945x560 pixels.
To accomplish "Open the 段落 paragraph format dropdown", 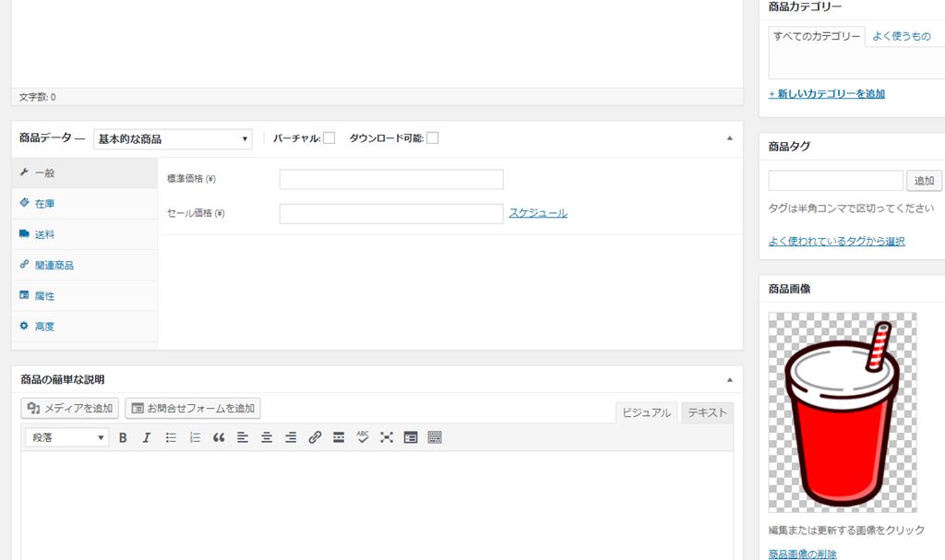I will (x=66, y=437).
